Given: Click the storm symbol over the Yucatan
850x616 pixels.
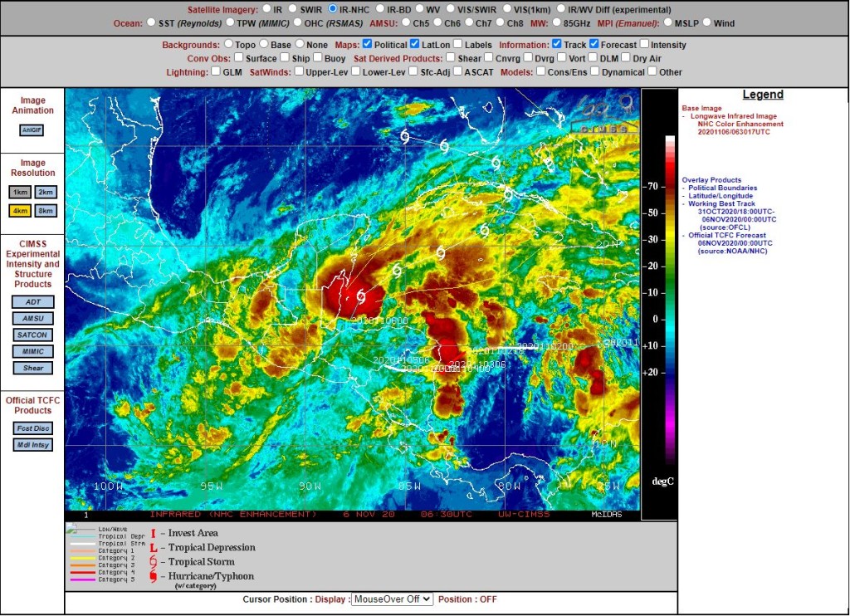Looking at the screenshot, I should [x=361, y=296].
